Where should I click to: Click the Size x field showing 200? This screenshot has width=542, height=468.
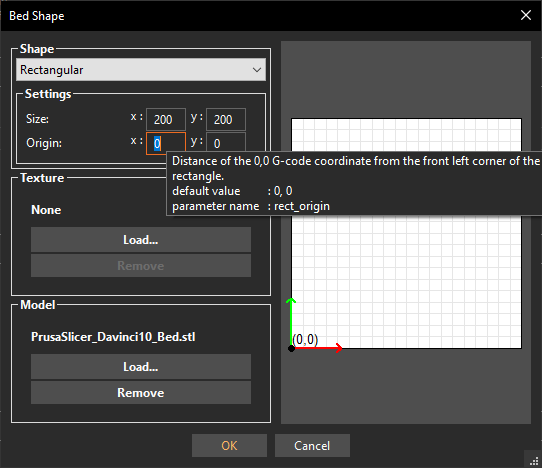tap(166, 120)
